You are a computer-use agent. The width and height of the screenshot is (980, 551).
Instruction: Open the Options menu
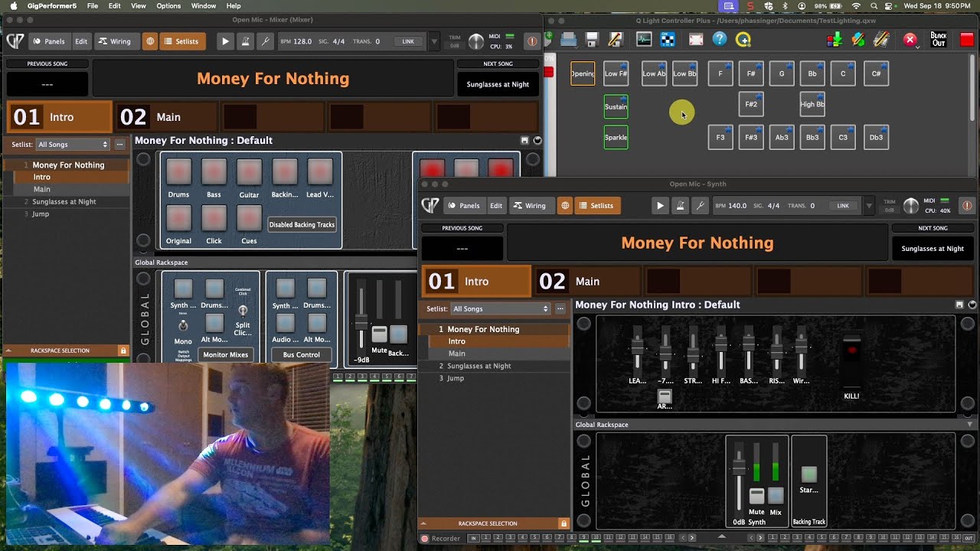point(168,6)
